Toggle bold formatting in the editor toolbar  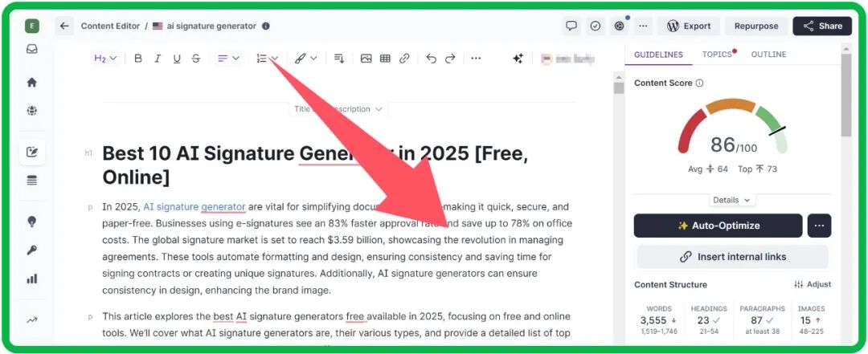tap(138, 59)
